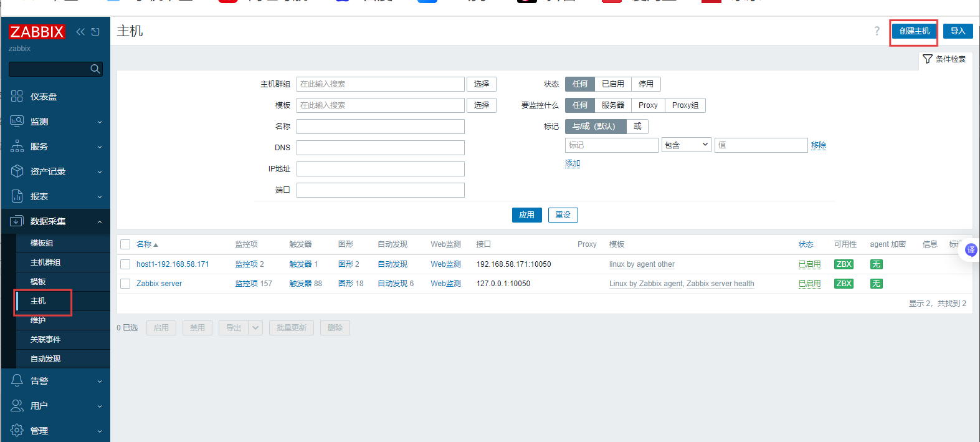This screenshot has height=442, width=980.
Task: Set 状态 filter to 停用
Action: tap(646, 84)
